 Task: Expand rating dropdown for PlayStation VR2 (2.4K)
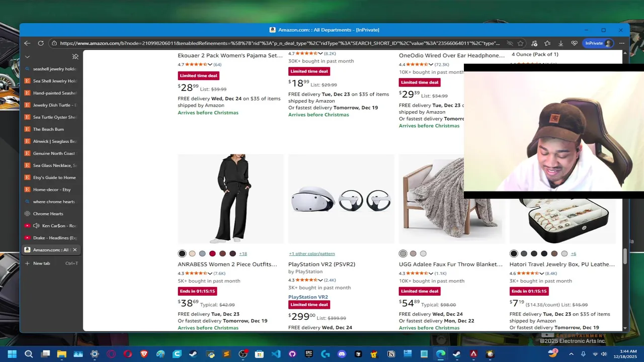point(320,281)
